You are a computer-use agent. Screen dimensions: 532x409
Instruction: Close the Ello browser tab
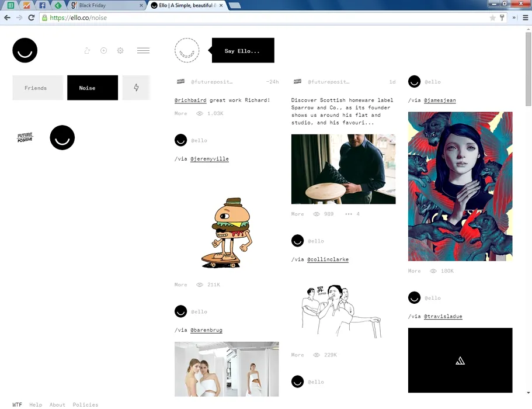click(x=221, y=5)
